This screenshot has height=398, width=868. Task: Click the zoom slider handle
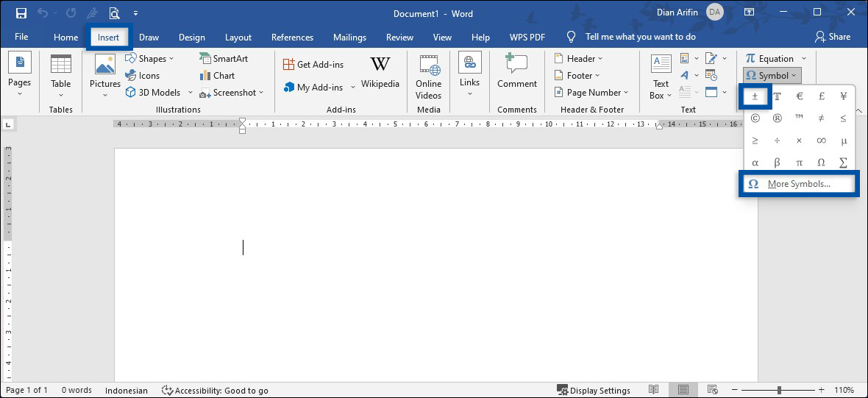click(779, 390)
